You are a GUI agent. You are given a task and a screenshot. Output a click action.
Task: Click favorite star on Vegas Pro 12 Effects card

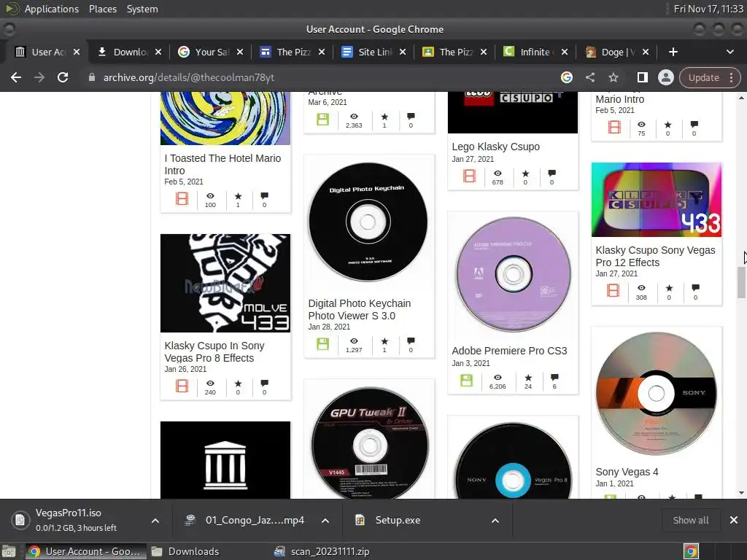pyautogui.click(x=670, y=288)
